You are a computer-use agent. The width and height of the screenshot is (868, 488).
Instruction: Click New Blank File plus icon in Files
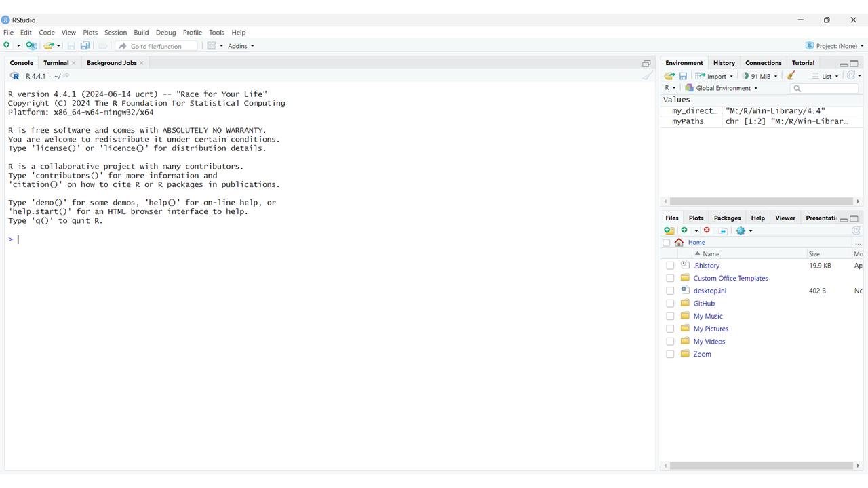[685, 230]
